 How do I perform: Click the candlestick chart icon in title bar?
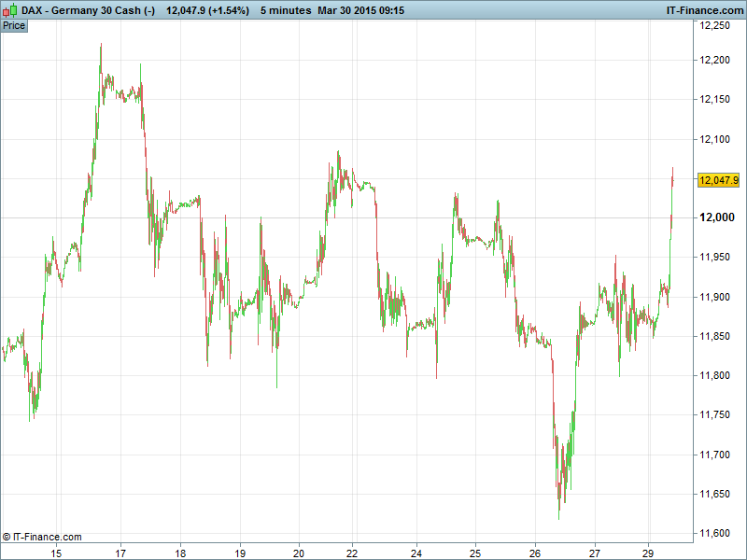click(10, 9)
